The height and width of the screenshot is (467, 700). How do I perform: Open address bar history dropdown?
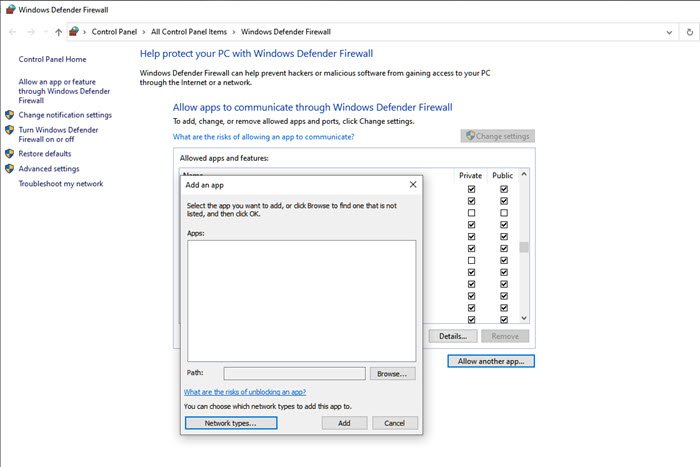coord(669,32)
